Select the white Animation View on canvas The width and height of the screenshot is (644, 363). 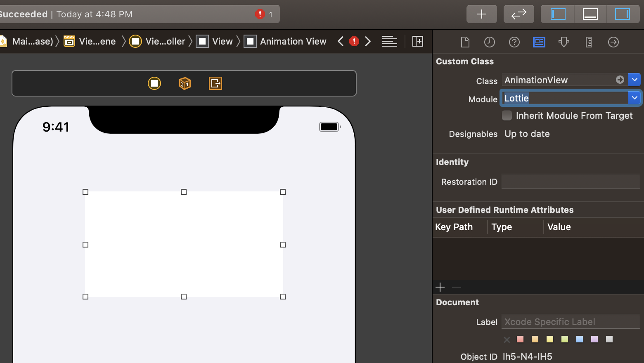click(184, 244)
